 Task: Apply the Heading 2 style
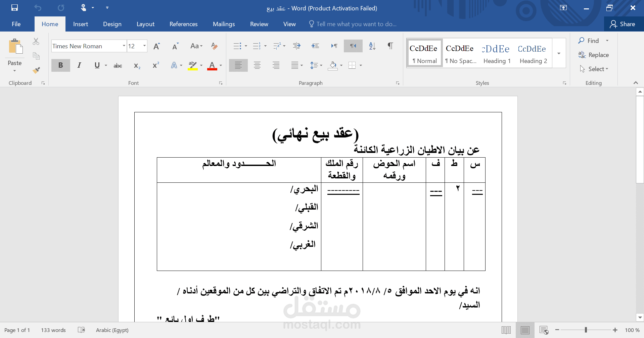point(533,53)
